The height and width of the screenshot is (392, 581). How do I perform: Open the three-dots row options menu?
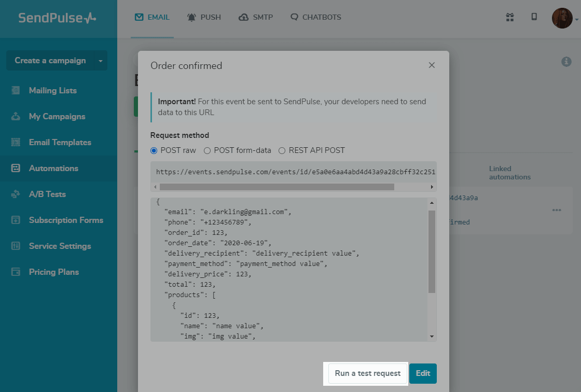557,210
